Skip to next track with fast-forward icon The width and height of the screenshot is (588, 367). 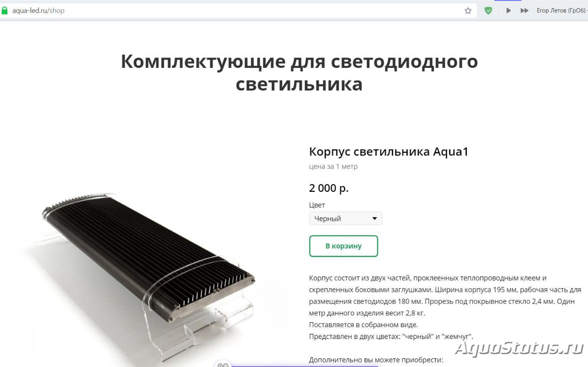point(524,10)
